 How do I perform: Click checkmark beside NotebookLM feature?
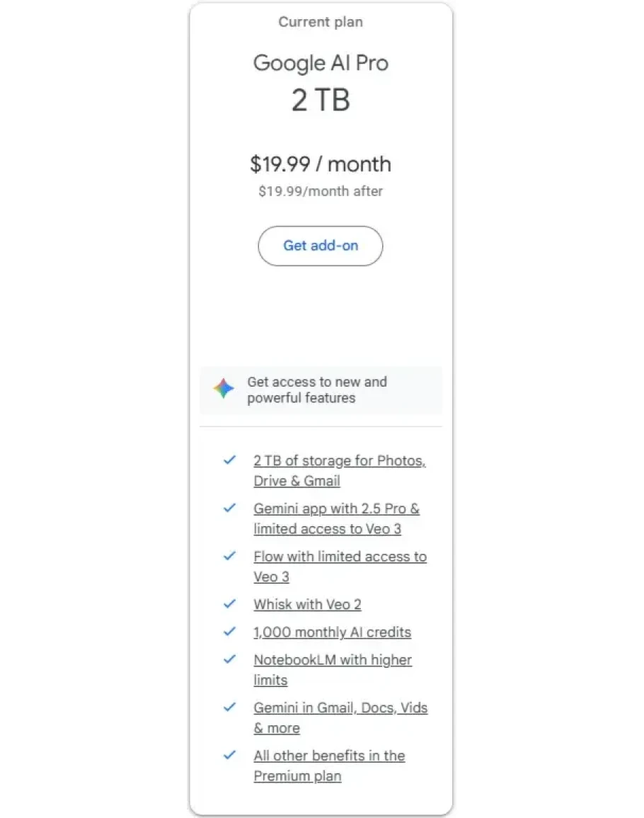pos(229,659)
